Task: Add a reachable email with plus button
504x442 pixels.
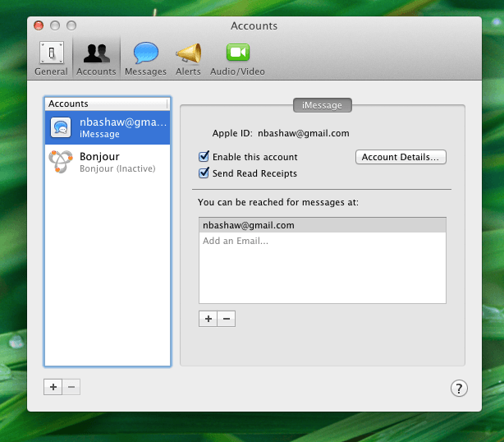Action: (208, 319)
